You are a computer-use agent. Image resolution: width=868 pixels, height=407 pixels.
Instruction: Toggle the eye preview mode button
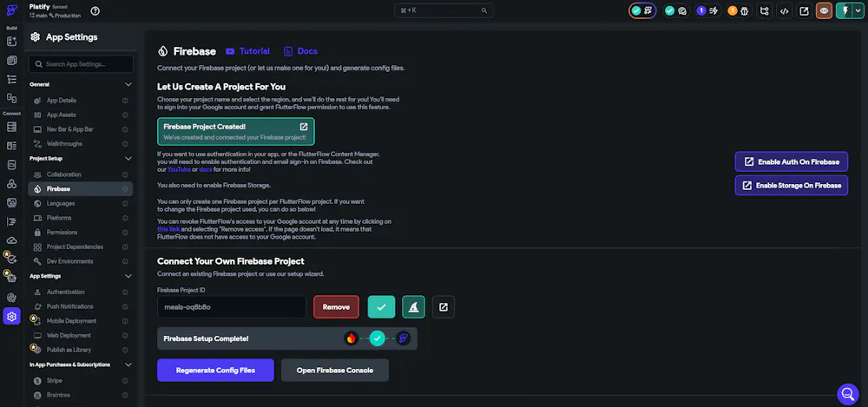(825, 10)
